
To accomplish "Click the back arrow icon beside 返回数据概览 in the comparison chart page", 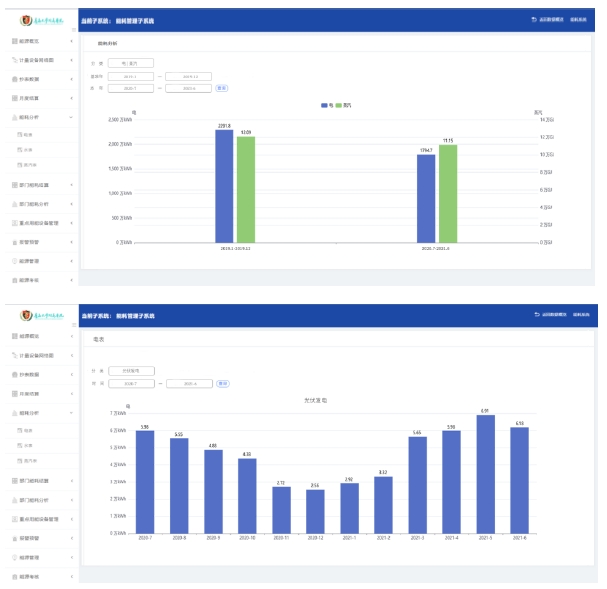I will (535, 20).
